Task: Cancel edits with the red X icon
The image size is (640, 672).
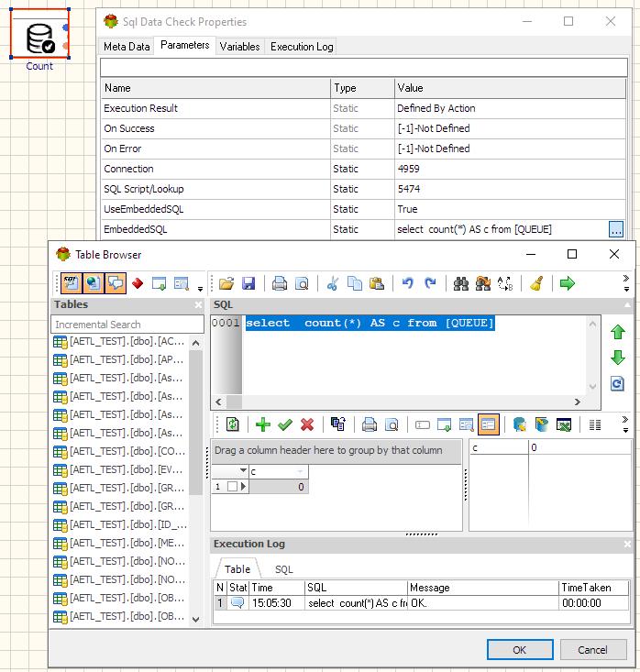Action: (x=307, y=424)
